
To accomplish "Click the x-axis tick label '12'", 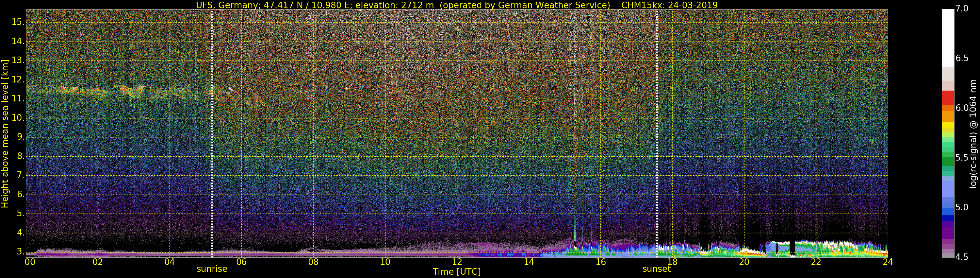I will click(457, 262).
